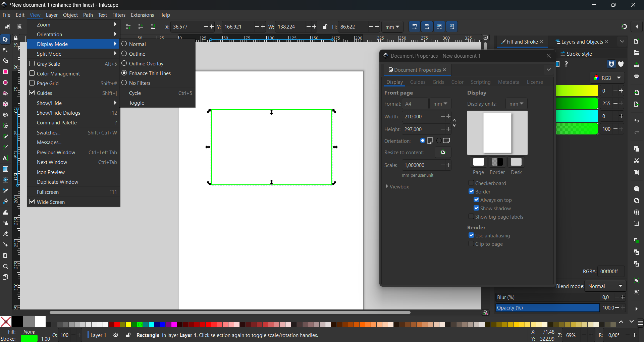Enable the Page Grid checkbox
The image size is (644, 342).
(x=32, y=83)
